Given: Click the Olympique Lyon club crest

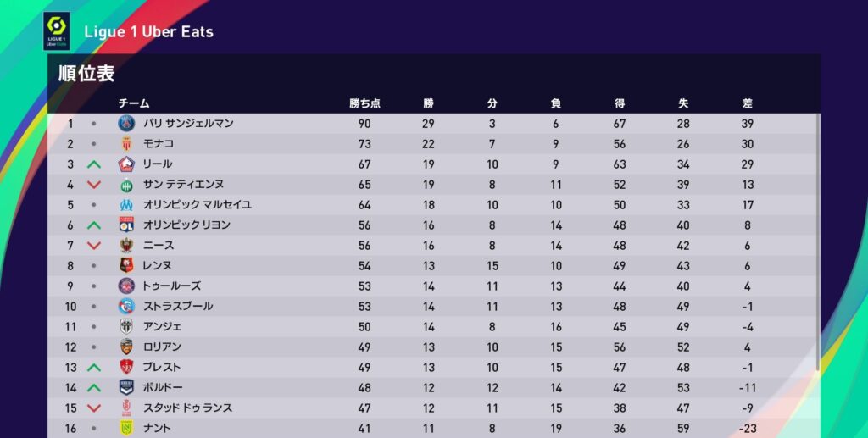Looking at the screenshot, I should (126, 225).
